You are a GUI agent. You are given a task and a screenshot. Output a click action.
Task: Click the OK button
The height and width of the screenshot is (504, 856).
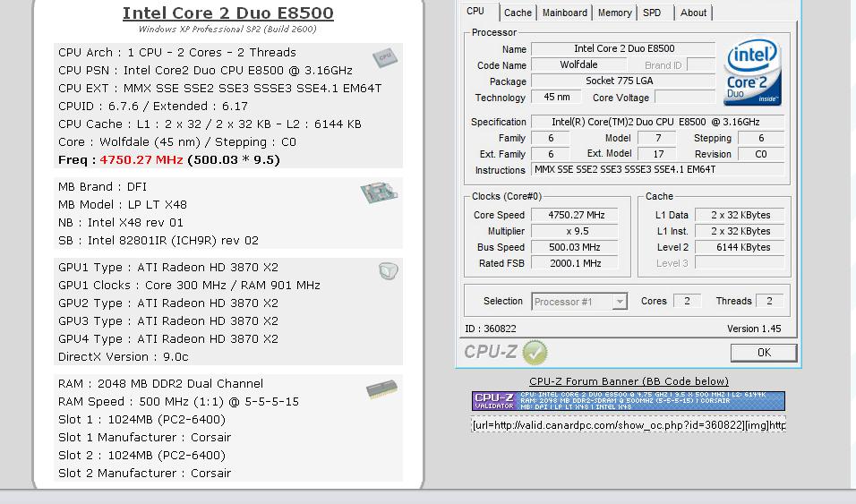(764, 353)
